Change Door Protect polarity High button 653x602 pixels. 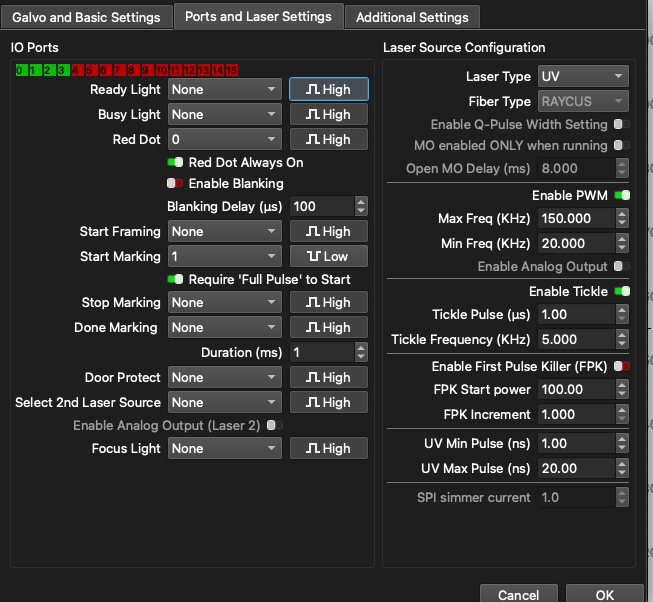[328, 377]
